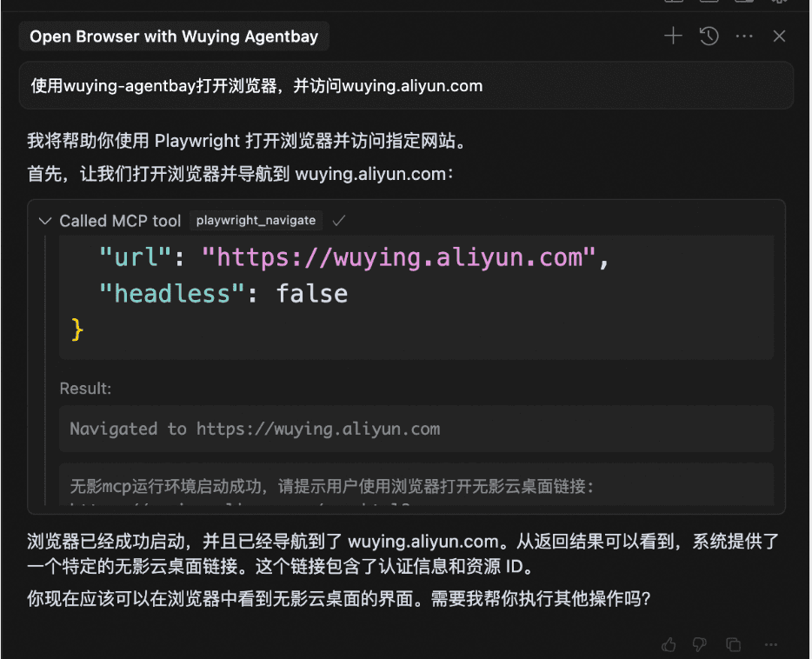Screen dimensions: 812x659
Task: Click the "headless" key in the JSON
Action: click(171, 294)
